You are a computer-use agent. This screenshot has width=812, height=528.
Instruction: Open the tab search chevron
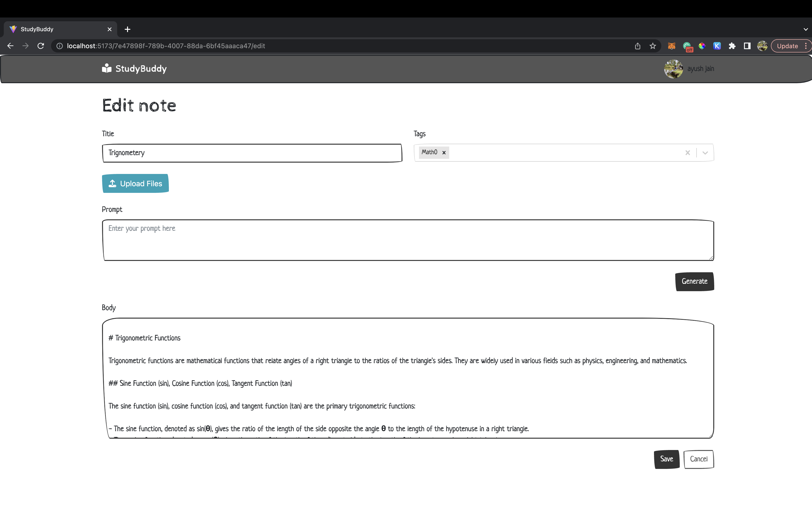(x=806, y=29)
